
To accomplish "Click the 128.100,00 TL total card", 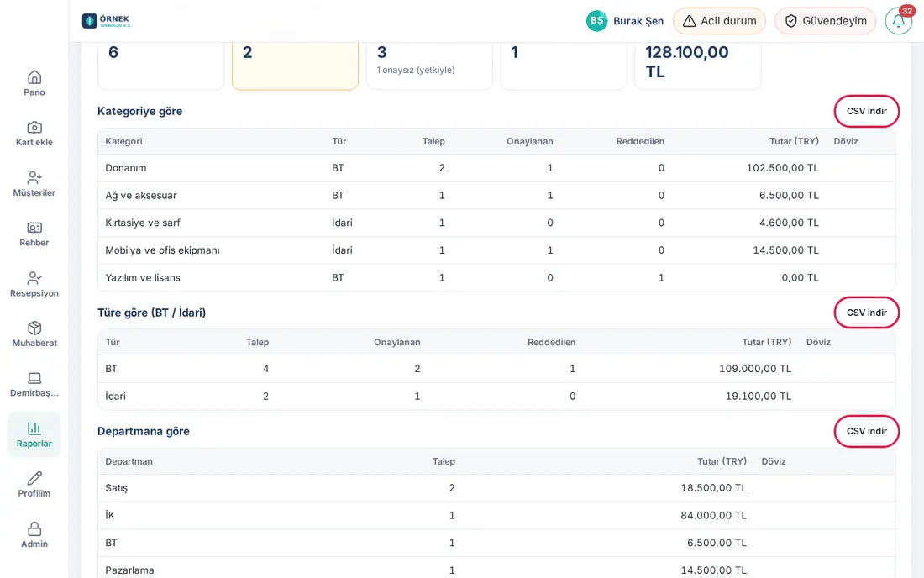I will pyautogui.click(x=698, y=65).
